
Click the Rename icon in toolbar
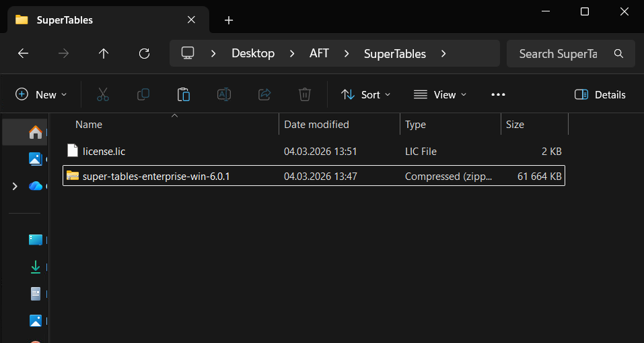(x=223, y=94)
